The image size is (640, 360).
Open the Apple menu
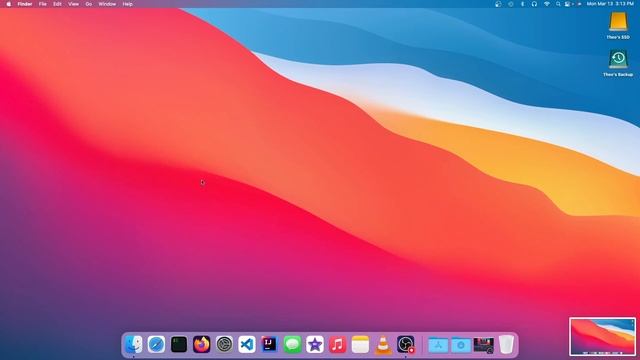[9, 4]
